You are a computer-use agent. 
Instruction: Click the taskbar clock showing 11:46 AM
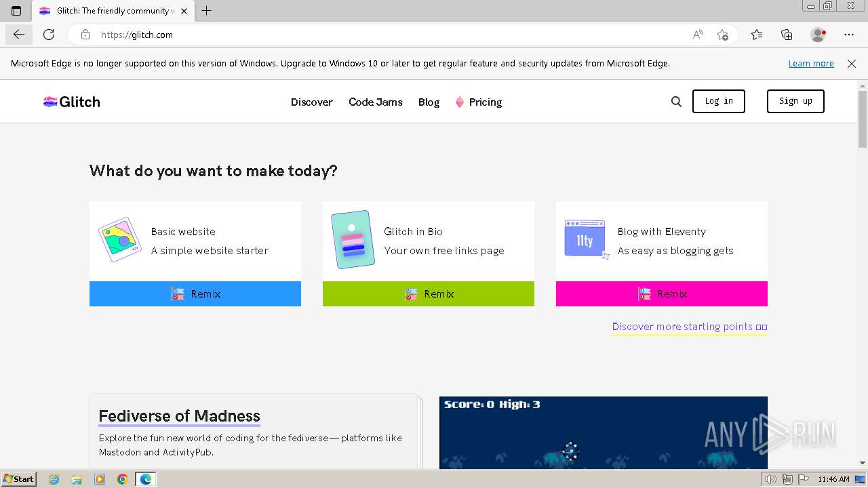(x=833, y=479)
